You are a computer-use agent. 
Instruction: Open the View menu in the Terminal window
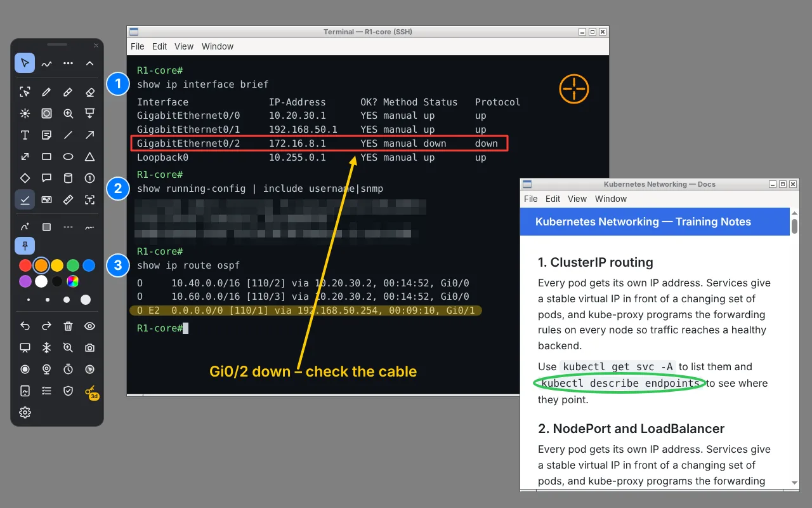pos(184,46)
